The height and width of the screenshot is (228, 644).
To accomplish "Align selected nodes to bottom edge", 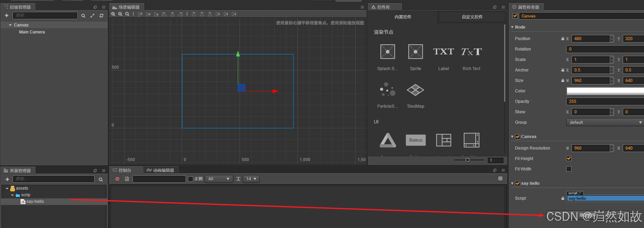I will point(156,14).
